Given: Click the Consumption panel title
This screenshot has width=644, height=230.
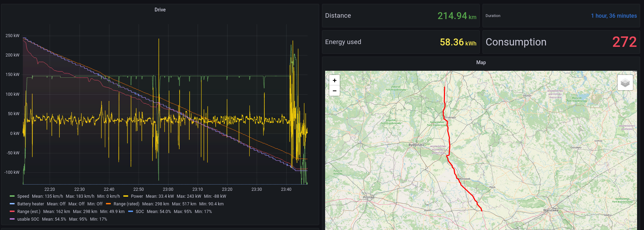Looking at the screenshot, I should point(516,42).
